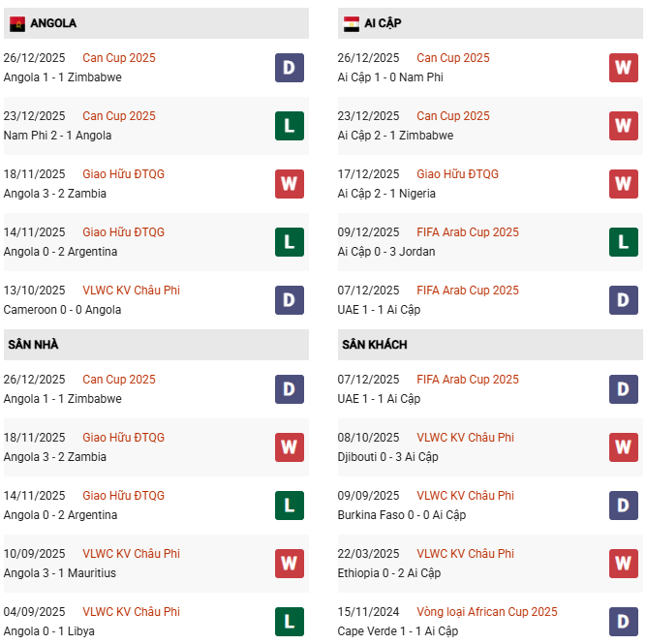Click draw badge for Cape Verde 1-1 Ai Cập
This screenshot has height=644, width=646.
623,622
